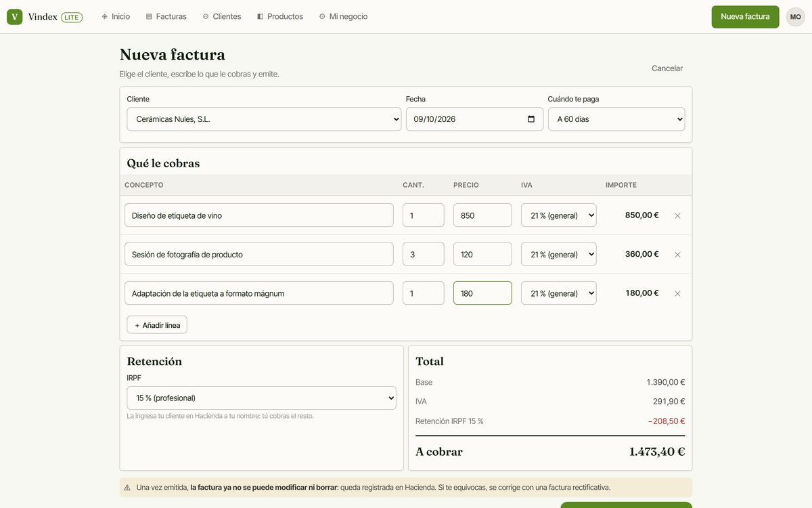
Task: Click the LITE plan badge
Action: point(72,17)
